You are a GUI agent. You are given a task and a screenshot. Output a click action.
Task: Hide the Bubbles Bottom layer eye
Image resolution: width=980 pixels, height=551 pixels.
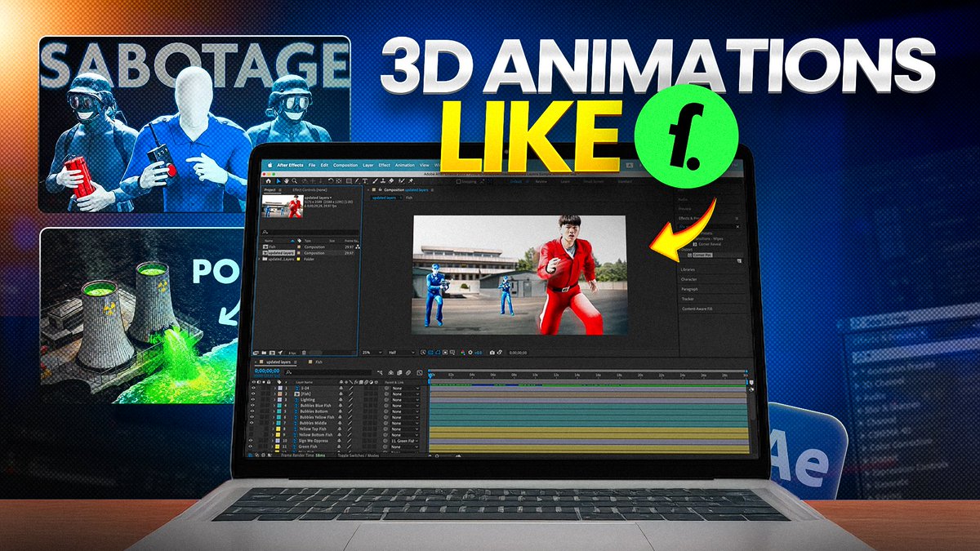point(253,411)
